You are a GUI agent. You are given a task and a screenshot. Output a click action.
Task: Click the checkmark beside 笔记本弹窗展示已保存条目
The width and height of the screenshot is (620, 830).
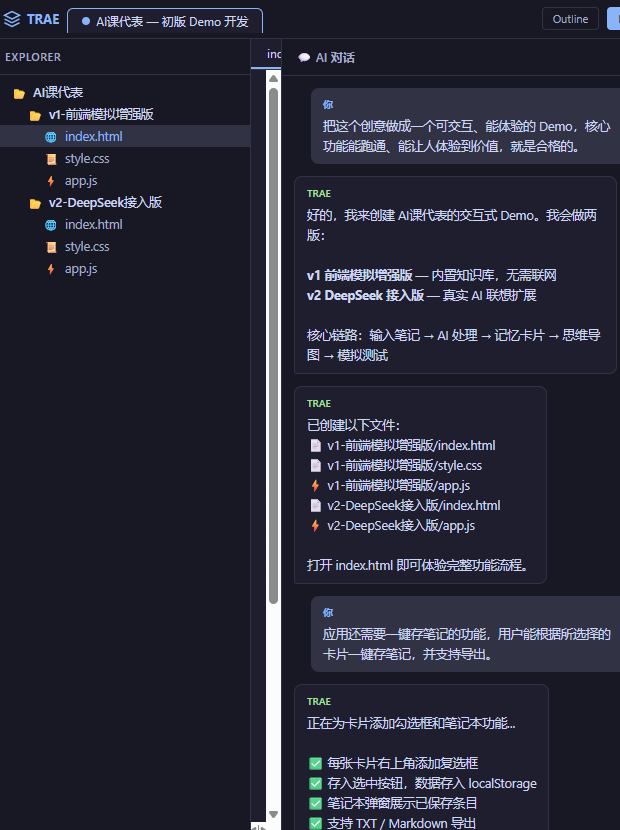click(x=316, y=804)
